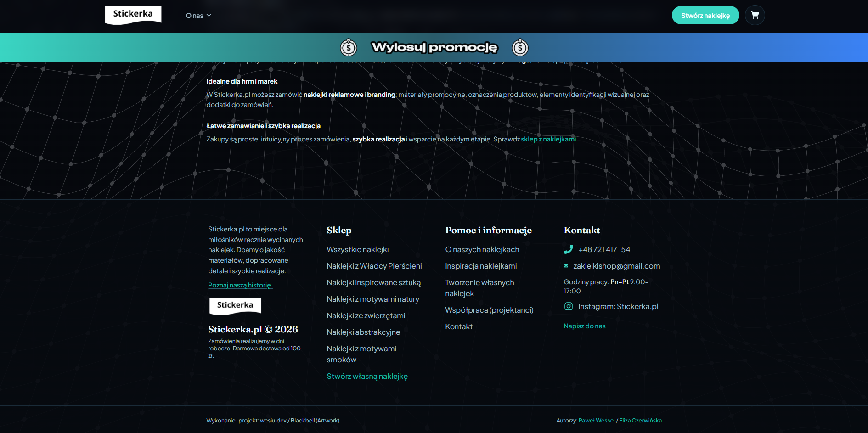
Task: Visit Współpraca (projektanci) page
Action: tap(489, 310)
